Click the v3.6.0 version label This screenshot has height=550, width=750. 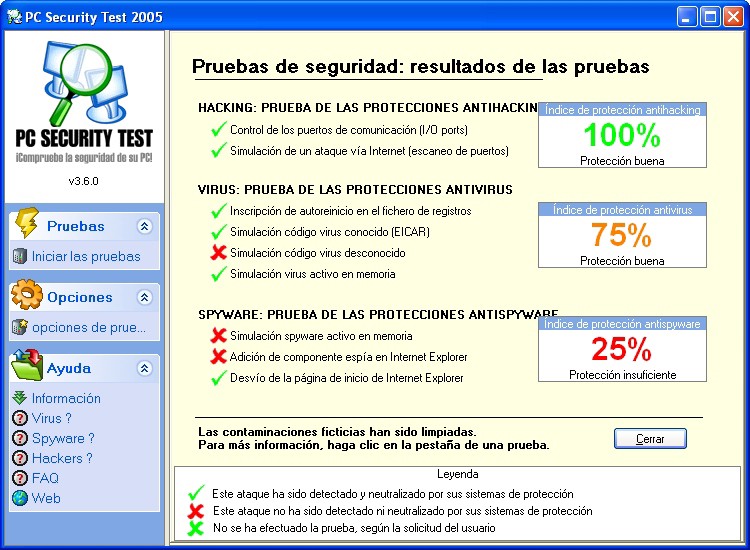(83, 181)
